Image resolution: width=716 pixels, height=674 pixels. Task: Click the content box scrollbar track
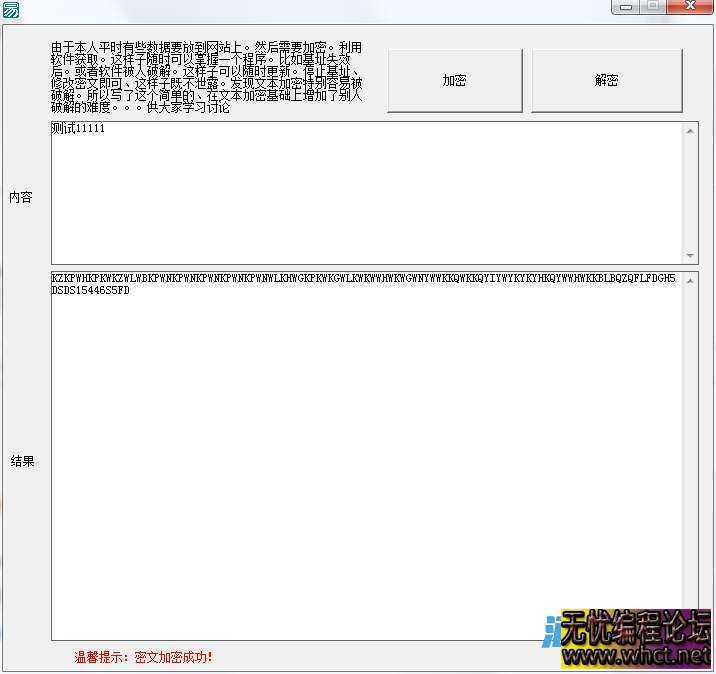[690, 193]
